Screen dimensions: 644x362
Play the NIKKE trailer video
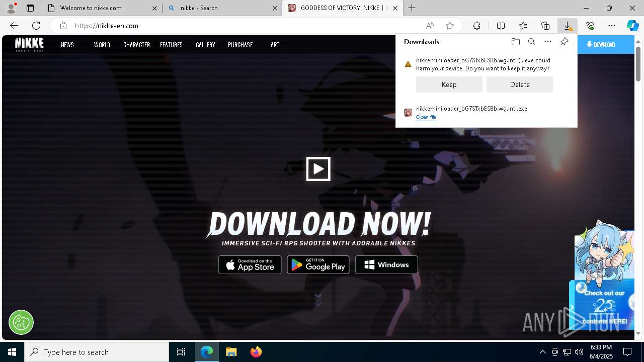(x=318, y=169)
